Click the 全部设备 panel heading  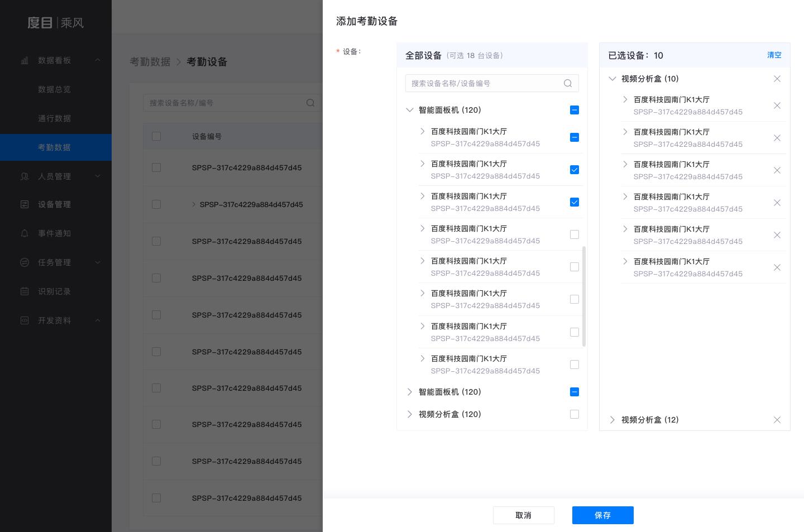click(423, 55)
